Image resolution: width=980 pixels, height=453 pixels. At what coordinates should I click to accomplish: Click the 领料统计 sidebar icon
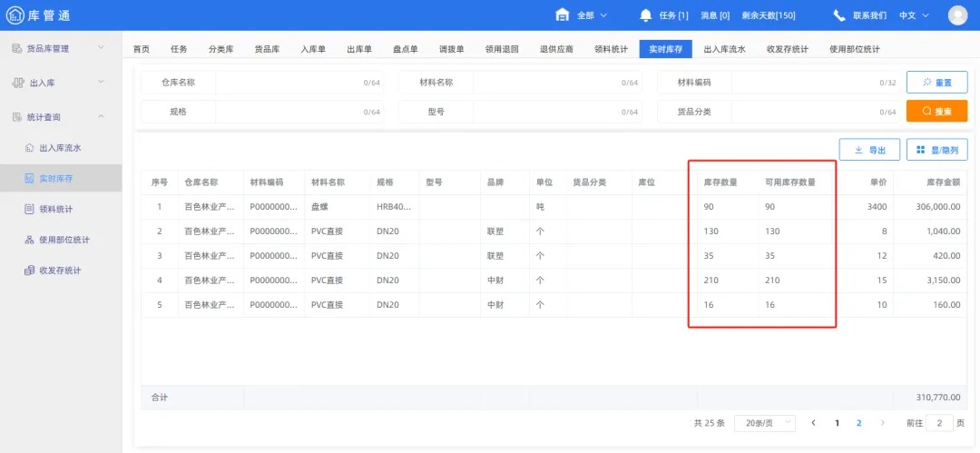[x=29, y=209]
